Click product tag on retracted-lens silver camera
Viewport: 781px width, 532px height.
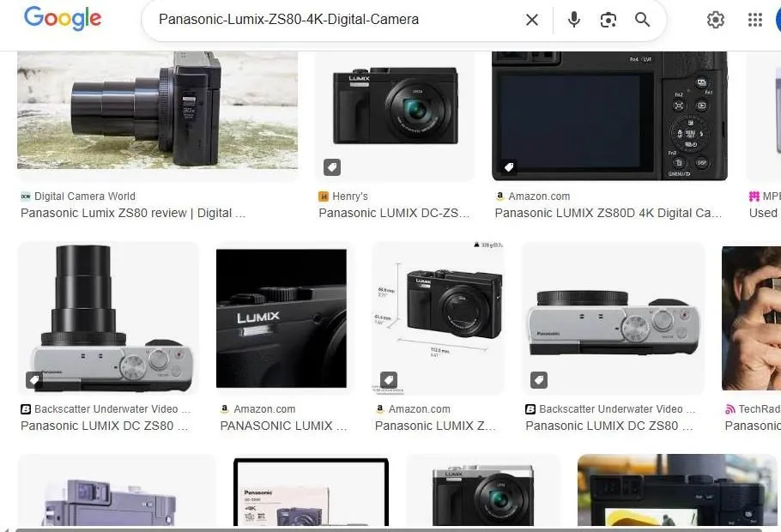[x=539, y=380]
